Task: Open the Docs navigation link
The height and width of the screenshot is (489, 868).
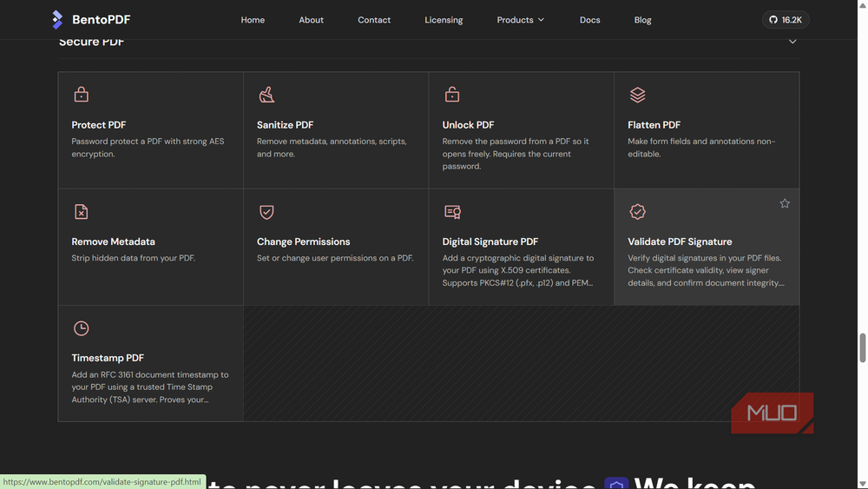Action: point(589,20)
